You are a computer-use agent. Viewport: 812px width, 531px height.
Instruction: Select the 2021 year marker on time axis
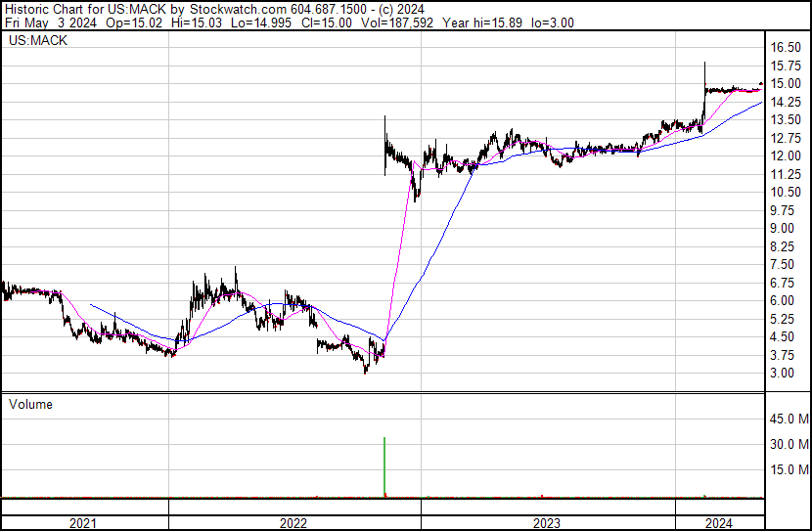84,523
